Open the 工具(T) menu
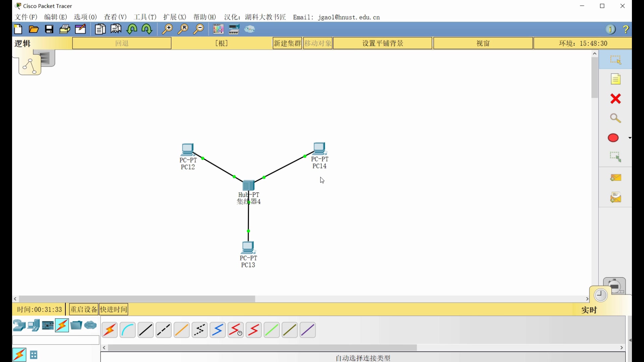This screenshot has width=644, height=362. tap(145, 17)
